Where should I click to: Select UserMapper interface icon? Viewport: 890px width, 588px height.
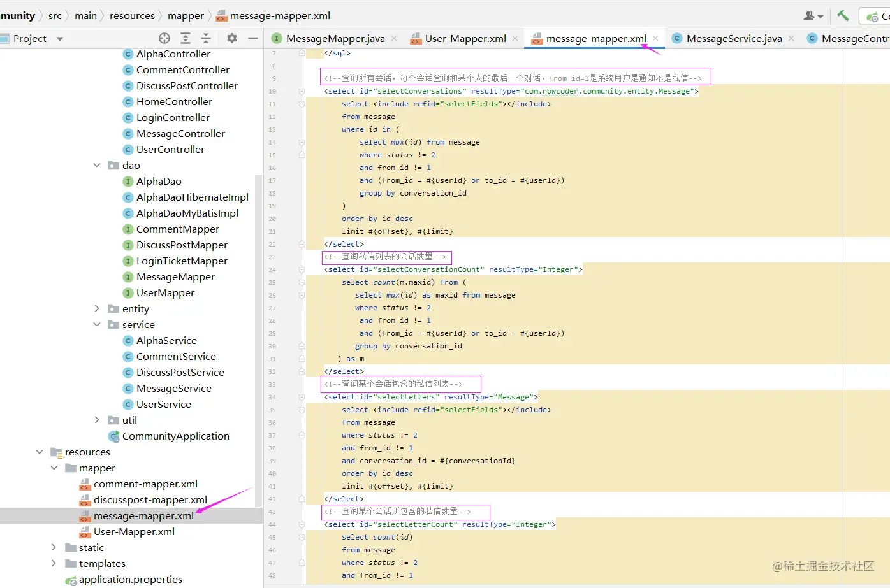coord(128,293)
